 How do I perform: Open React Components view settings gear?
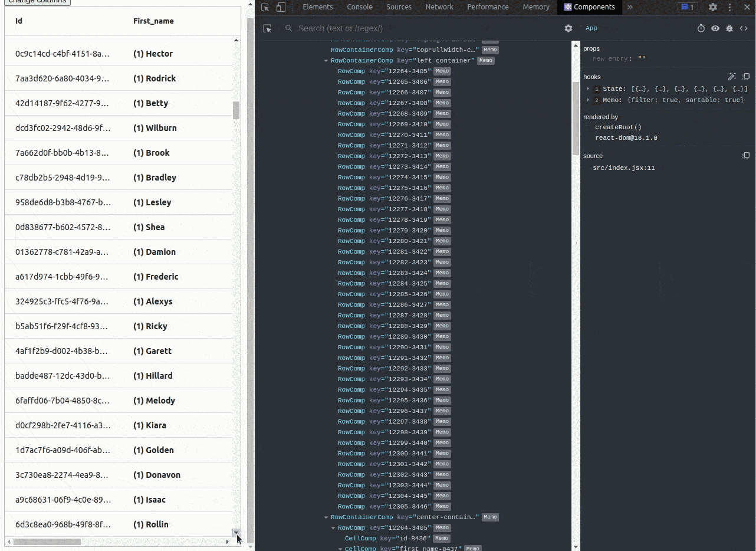[x=568, y=28]
